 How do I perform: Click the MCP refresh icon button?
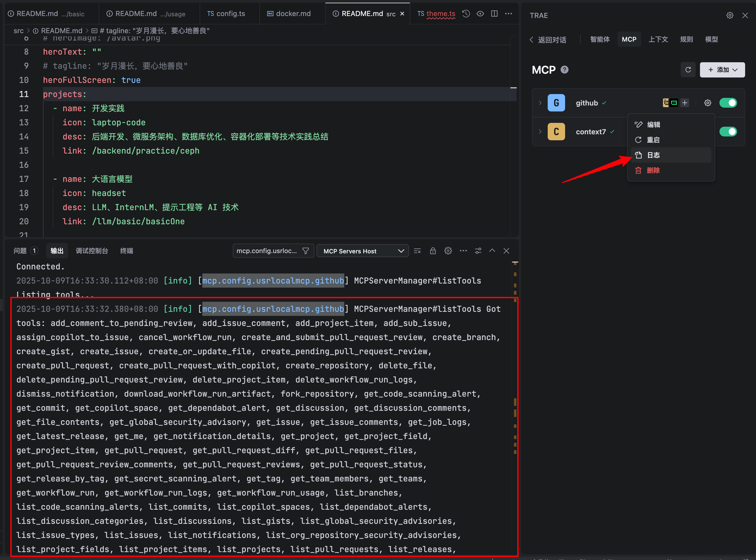[688, 70]
